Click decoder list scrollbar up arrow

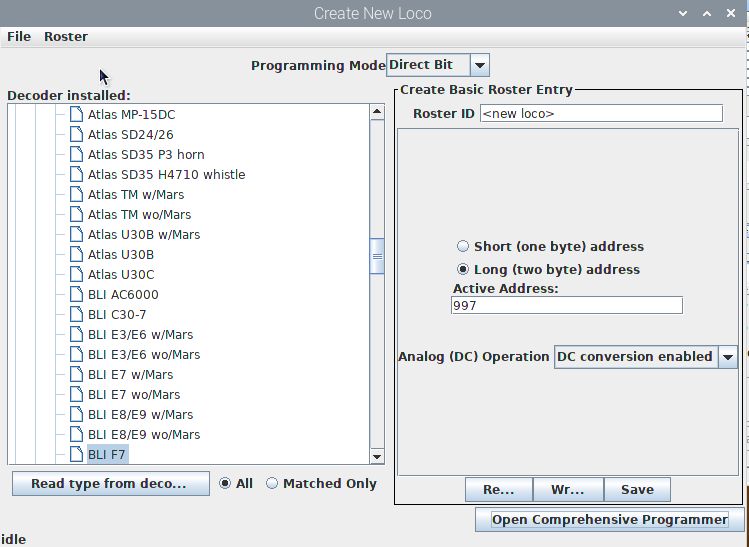click(377, 112)
